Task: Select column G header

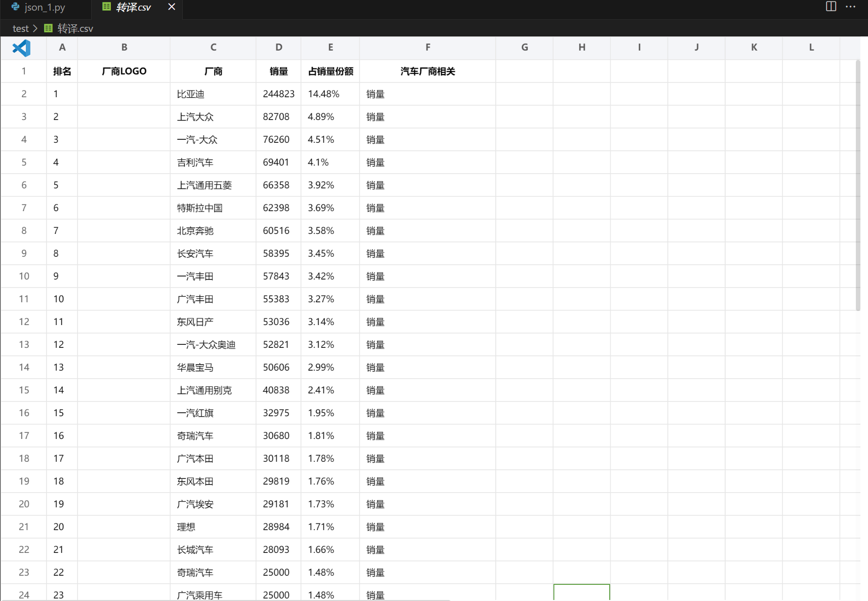Action: click(525, 48)
